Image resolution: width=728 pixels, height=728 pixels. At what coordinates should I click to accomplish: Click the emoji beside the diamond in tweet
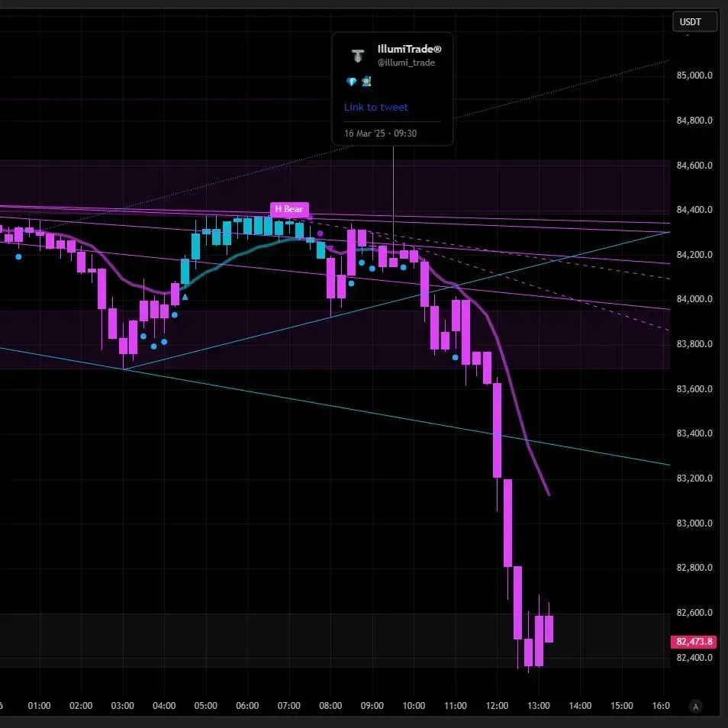tap(366, 82)
